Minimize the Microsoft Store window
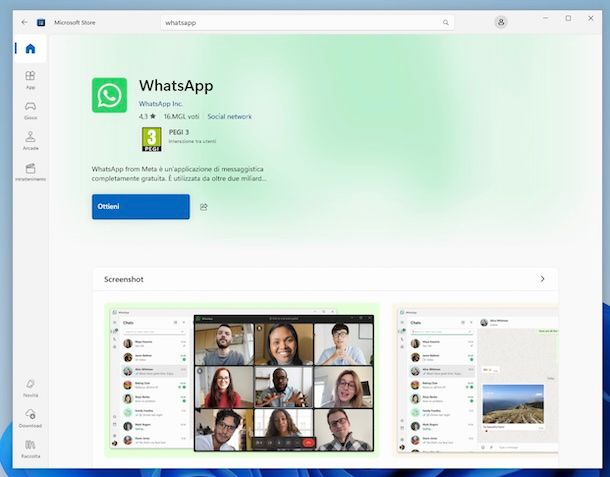610x477 pixels. [546, 18]
